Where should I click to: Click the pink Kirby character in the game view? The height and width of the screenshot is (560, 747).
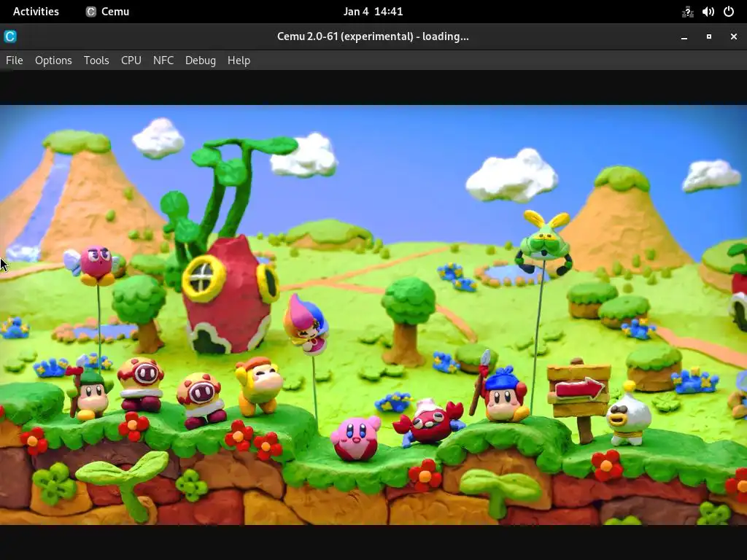(355, 438)
